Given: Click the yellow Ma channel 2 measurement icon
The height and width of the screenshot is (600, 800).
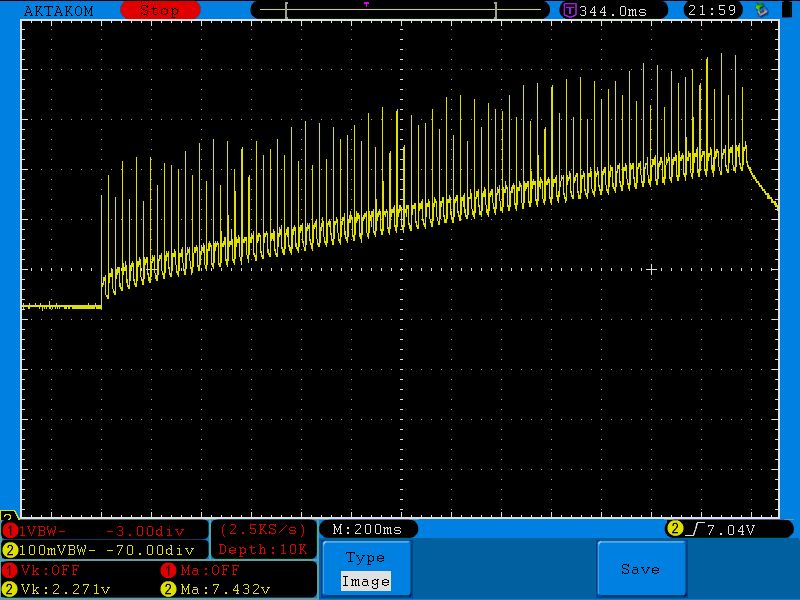Looking at the screenshot, I should coord(168,589).
